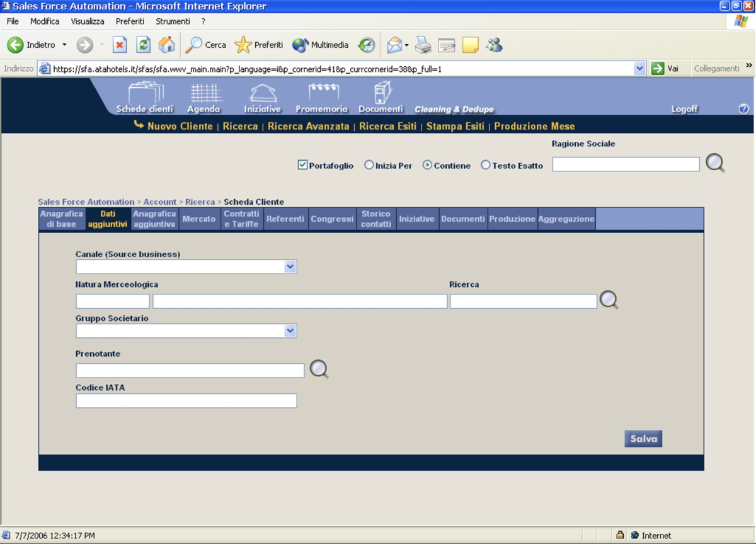Expand the Gruppo Societario dropdown
Screen dimensions: 756x544
290,330
